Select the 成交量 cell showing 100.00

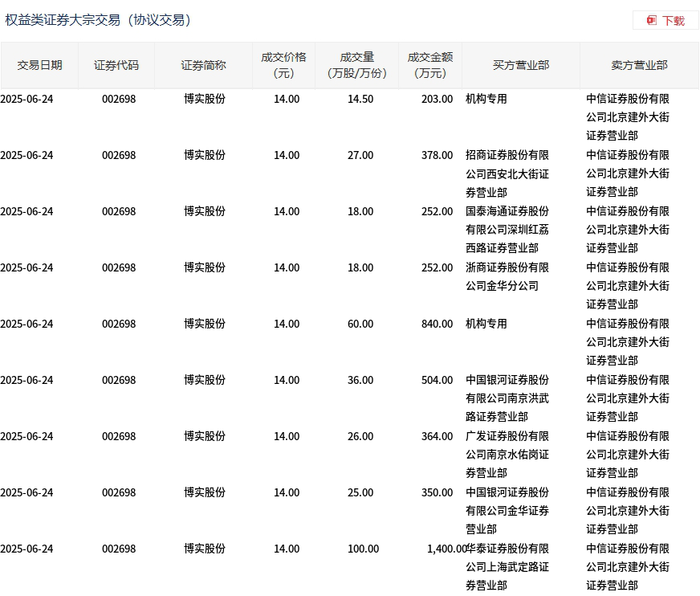coord(363,549)
